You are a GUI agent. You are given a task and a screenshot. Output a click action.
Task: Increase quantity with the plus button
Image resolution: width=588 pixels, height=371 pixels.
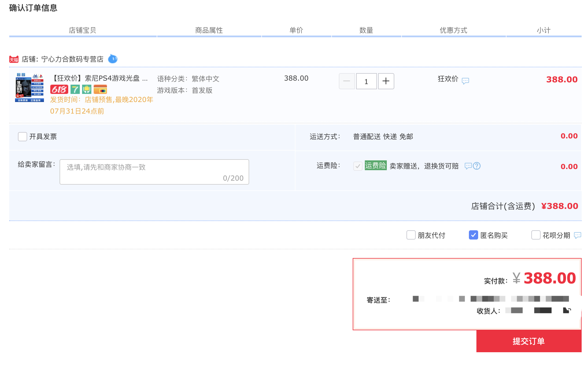(x=386, y=81)
